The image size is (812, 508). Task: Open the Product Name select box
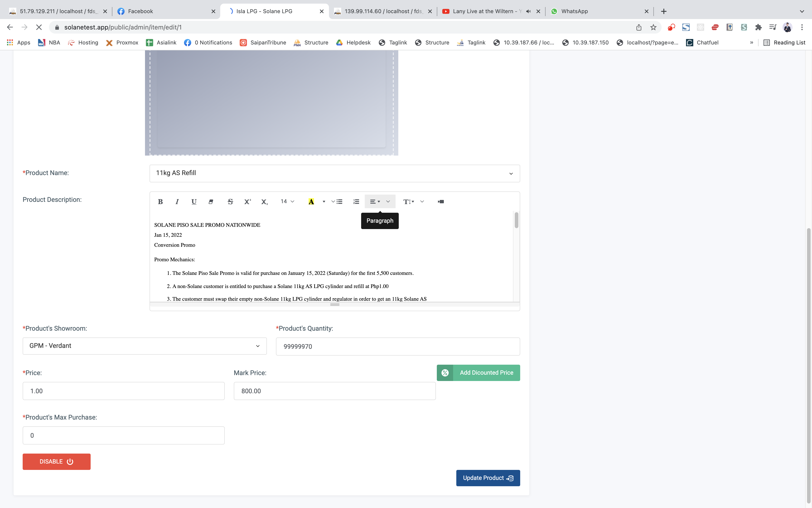(x=335, y=173)
